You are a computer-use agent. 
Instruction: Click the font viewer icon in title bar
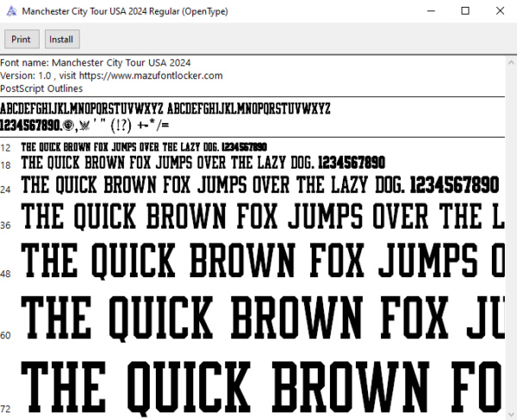tap(11, 11)
